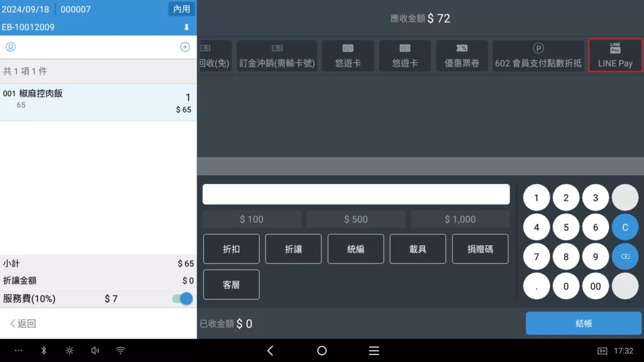Tap the 載具 carrier button
The height and width of the screenshot is (362, 644).
tap(418, 249)
